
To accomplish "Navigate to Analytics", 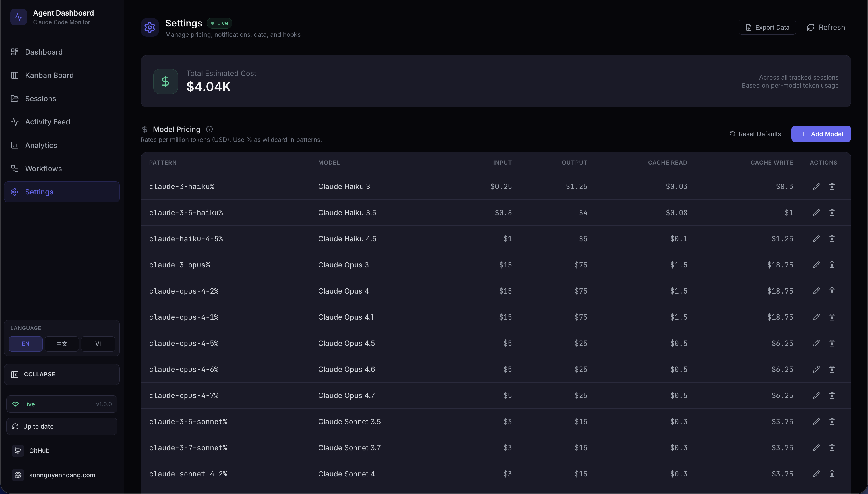I will click(62, 145).
